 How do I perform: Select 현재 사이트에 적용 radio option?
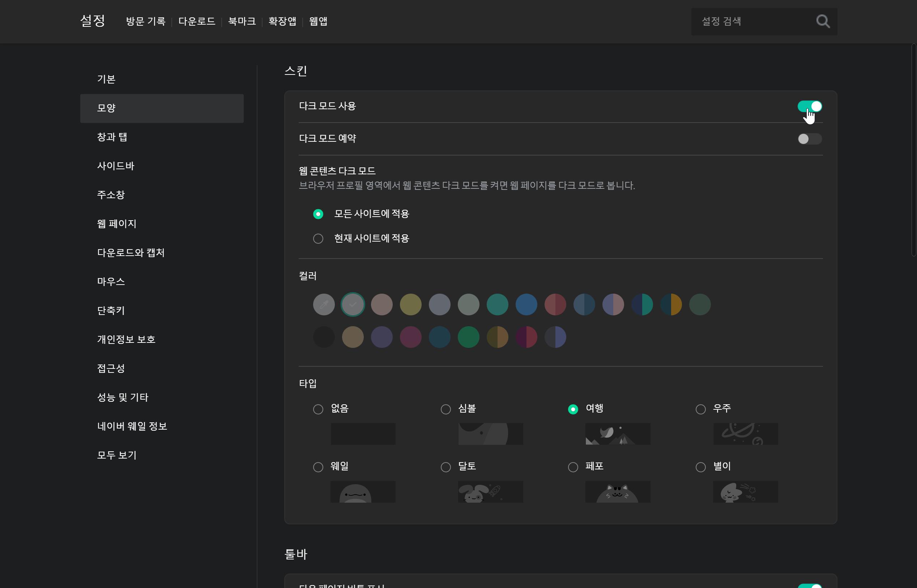(318, 239)
